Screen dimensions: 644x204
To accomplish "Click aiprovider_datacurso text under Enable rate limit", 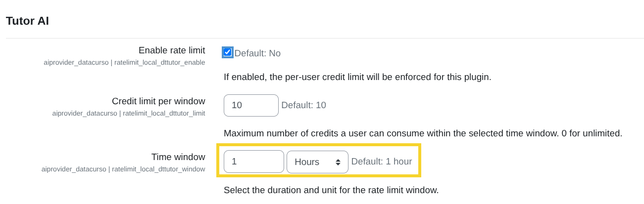I will coord(76,63).
